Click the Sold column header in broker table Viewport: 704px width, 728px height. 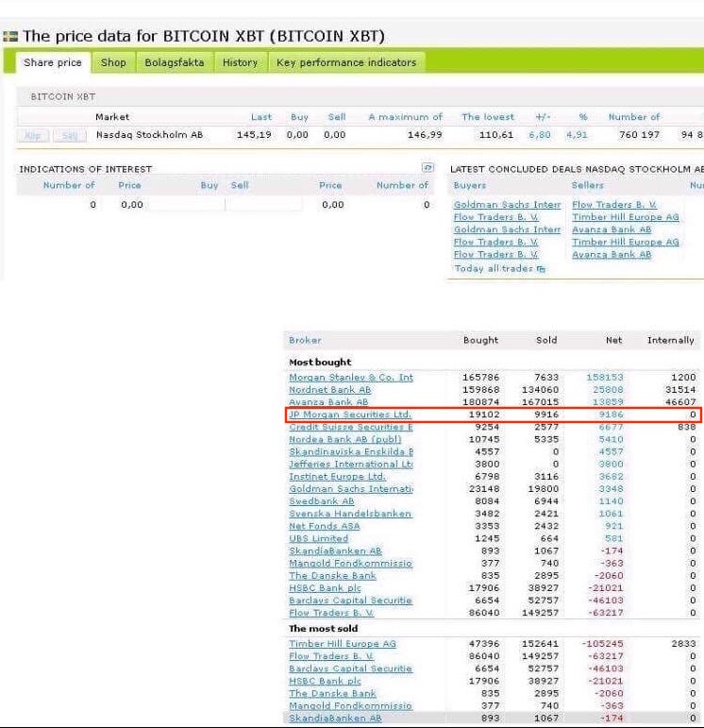546,340
